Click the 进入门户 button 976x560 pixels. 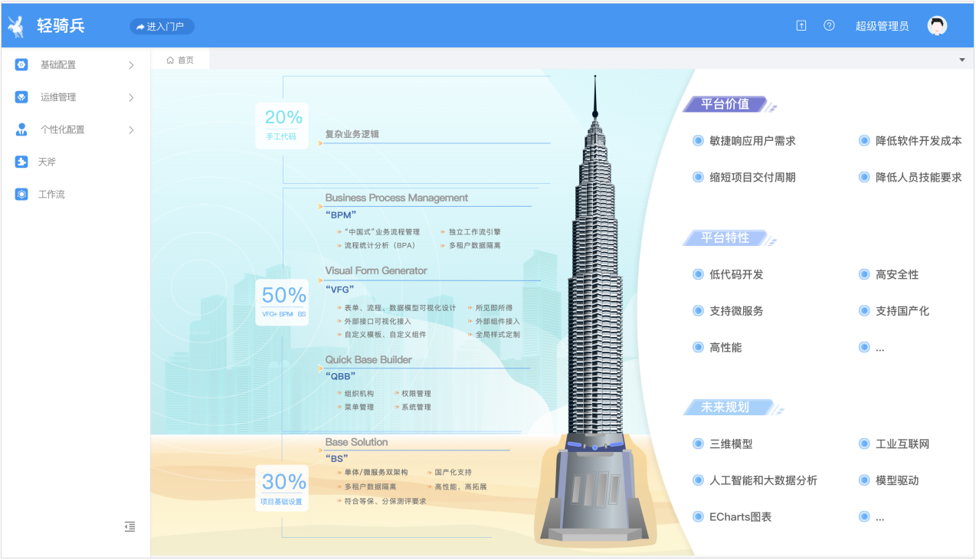tap(162, 26)
